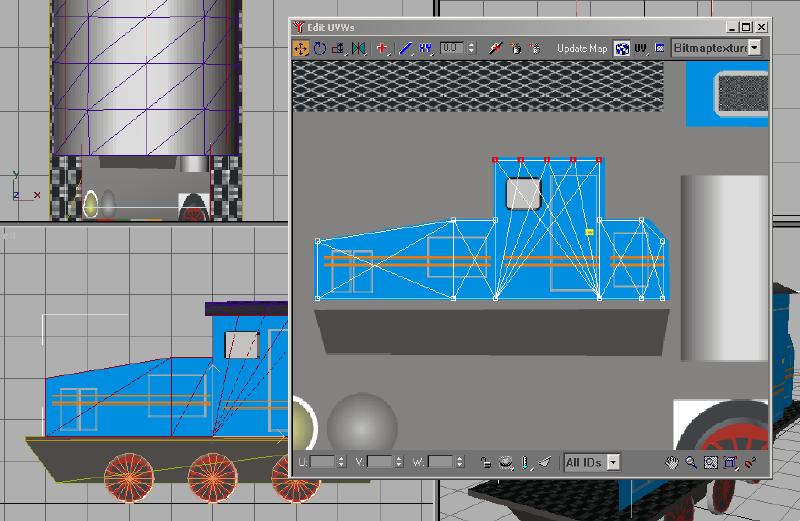Select the Scale tool in Edit UVWs
Image resolution: width=800 pixels, height=521 pixels.
pos(338,48)
